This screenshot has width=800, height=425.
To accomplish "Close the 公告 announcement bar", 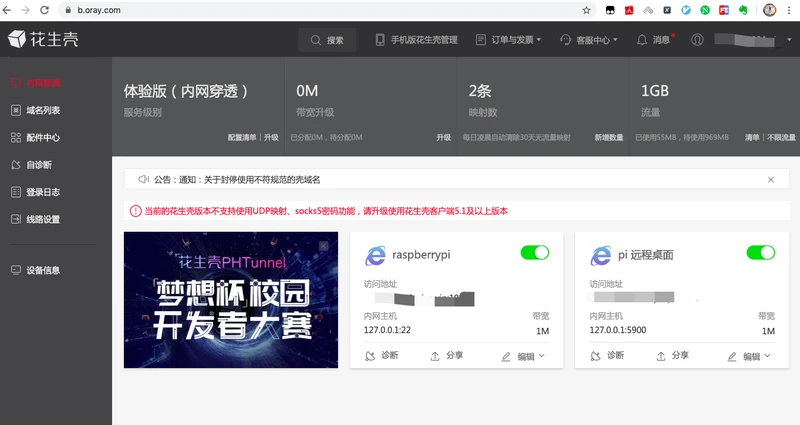I will pyautogui.click(x=771, y=180).
